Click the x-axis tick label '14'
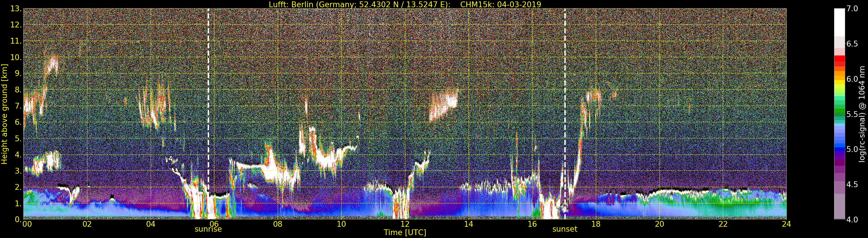The width and height of the screenshot is (868, 238). click(468, 224)
